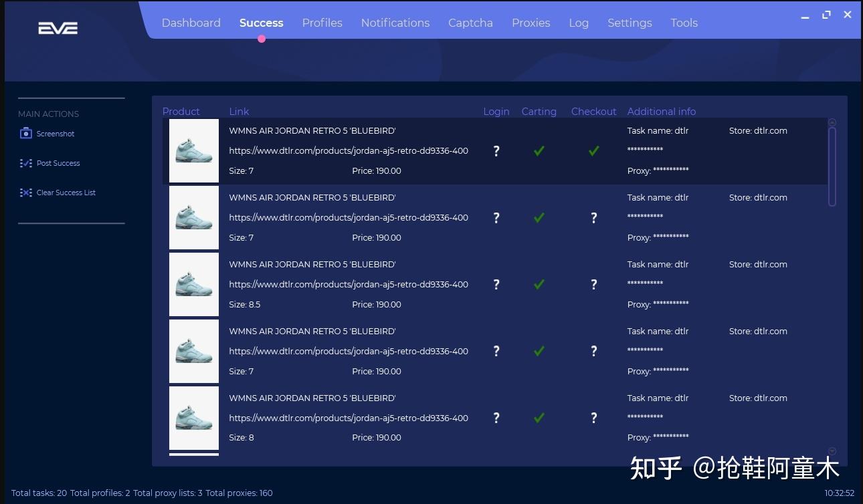Open the Dashboard tab
The image size is (863, 504).
point(191,23)
